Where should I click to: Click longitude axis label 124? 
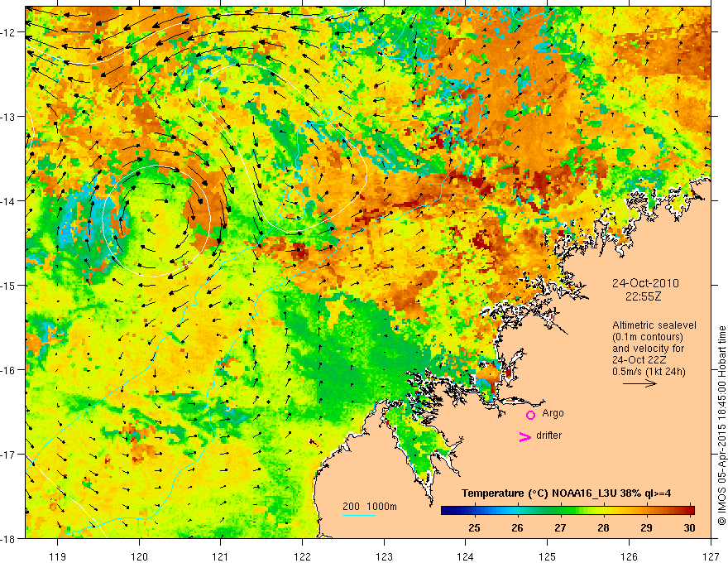466,557
